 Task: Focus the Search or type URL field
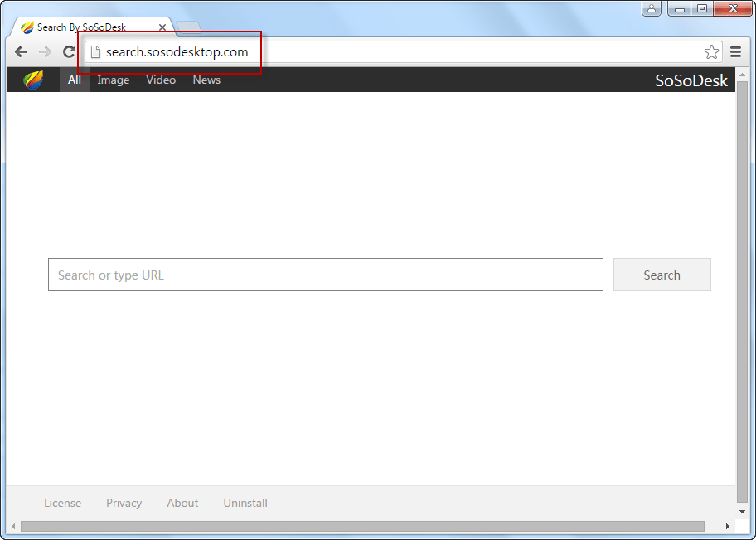[x=326, y=275]
